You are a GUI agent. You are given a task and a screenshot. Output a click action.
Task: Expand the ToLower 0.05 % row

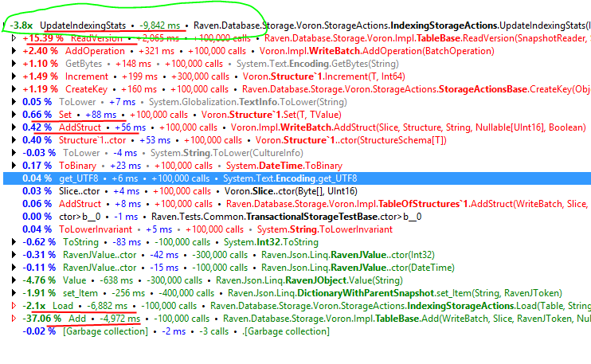14,102
